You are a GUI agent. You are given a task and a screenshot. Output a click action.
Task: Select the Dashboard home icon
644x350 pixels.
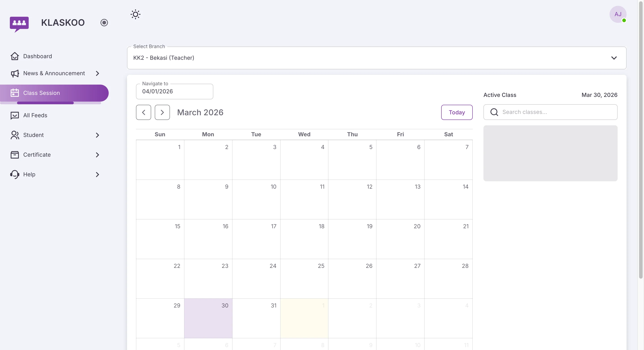click(x=15, y=56)
